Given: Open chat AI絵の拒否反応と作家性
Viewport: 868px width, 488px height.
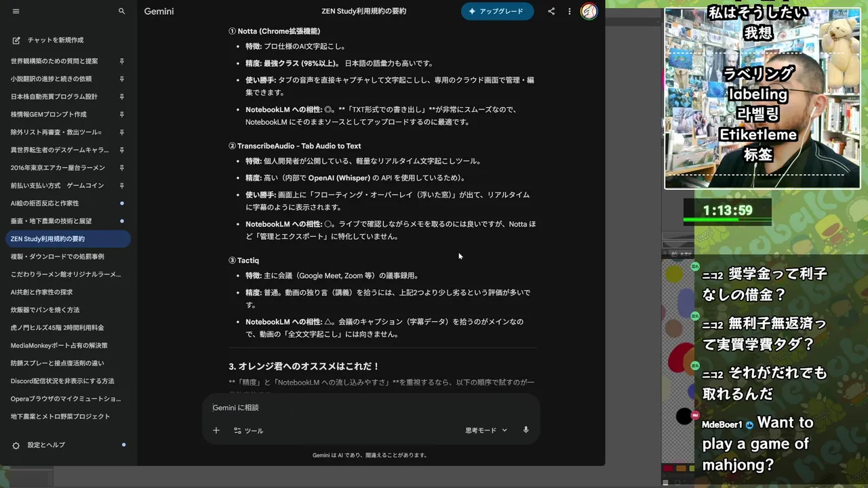Looking at the screenshot, I should coord(45,203).
